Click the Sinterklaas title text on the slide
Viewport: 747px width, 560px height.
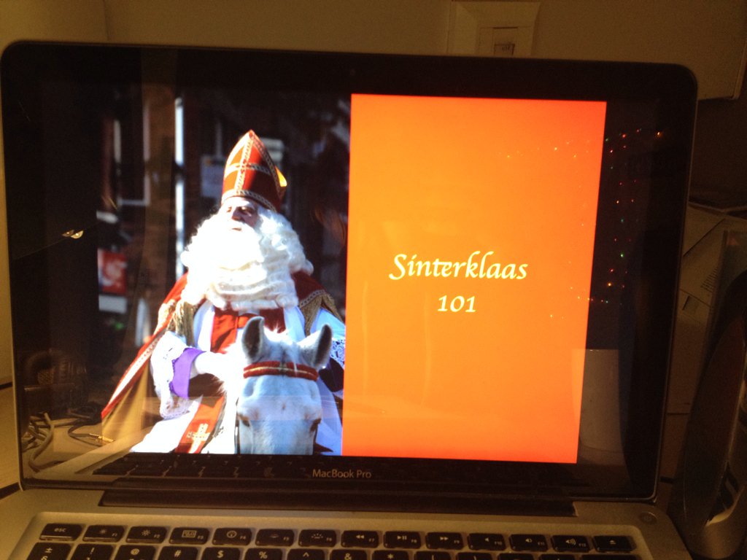(x=457, y=269)
